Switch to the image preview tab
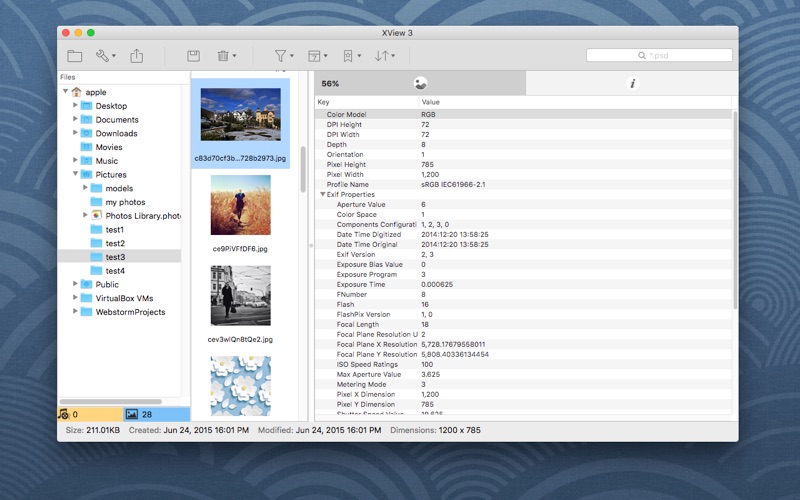Image resolution: width=800 pixels, height=500 pixels. click(x=420, y=84)
